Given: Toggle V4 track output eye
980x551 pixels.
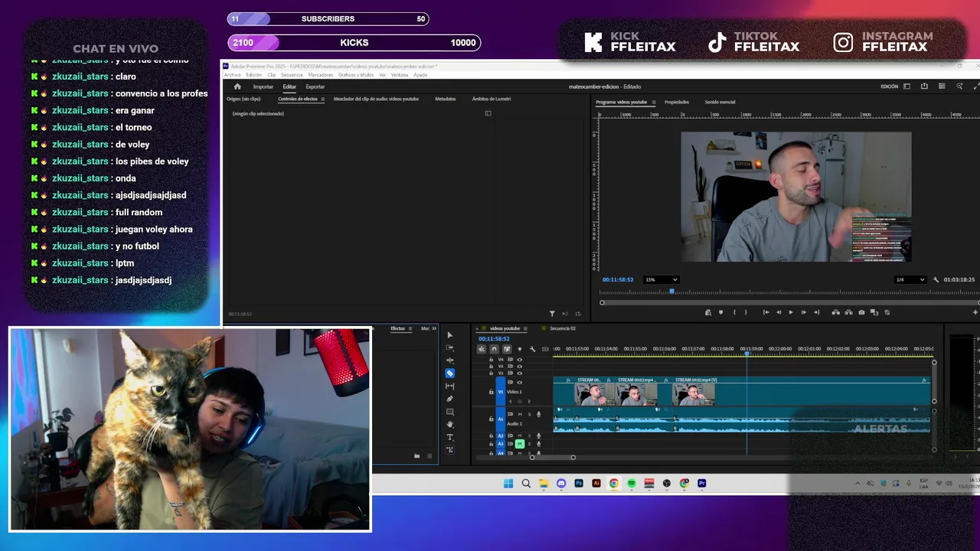Looking at the screenshot, I should (x=520, y=360).
